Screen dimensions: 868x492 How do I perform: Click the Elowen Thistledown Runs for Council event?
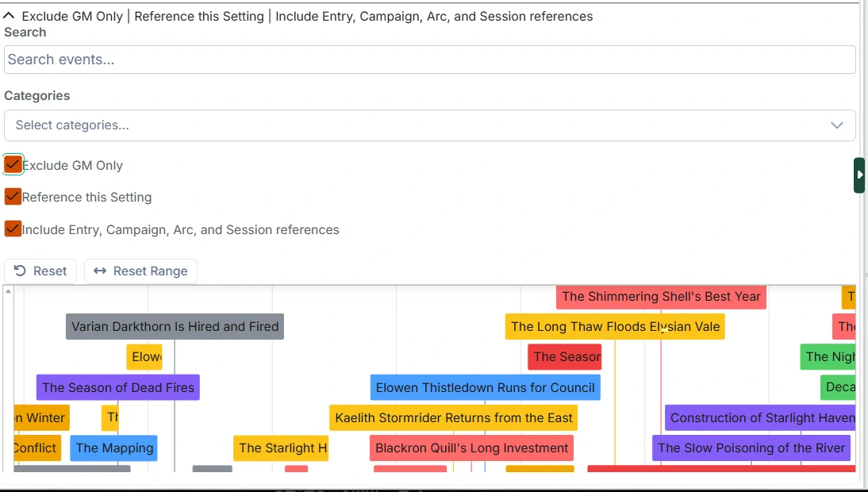(x=485, y=387)
